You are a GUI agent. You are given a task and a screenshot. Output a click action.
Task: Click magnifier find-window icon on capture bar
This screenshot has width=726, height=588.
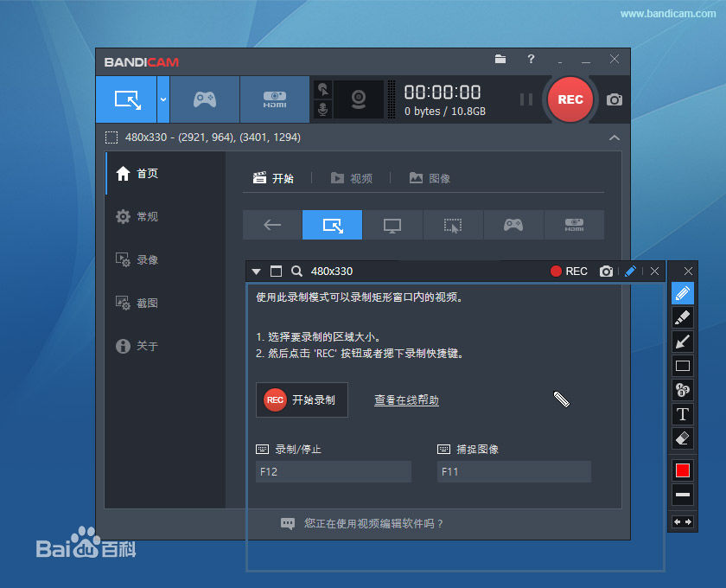[x=296, y=271]
